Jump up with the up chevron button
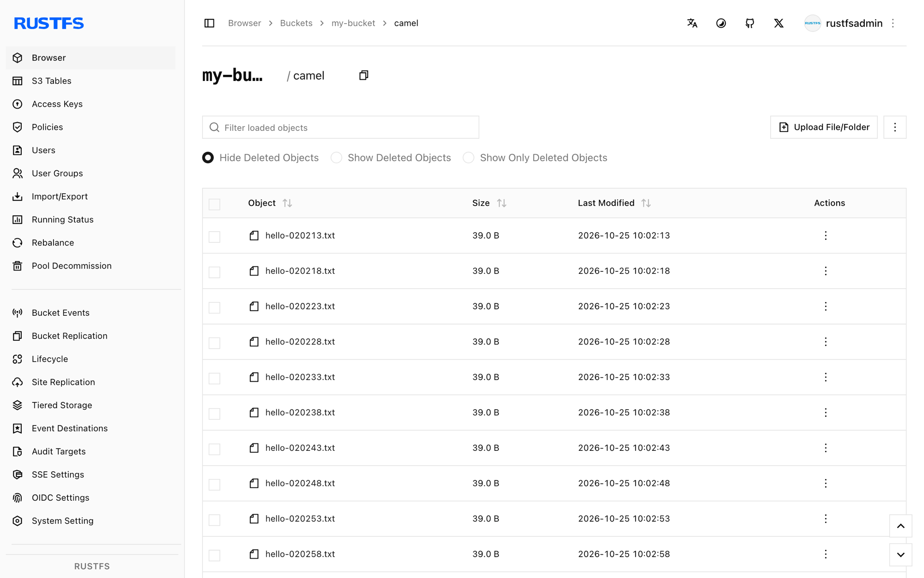Viewport: 924px width, 578px height. pyautogui.click(x=900, y=526)
